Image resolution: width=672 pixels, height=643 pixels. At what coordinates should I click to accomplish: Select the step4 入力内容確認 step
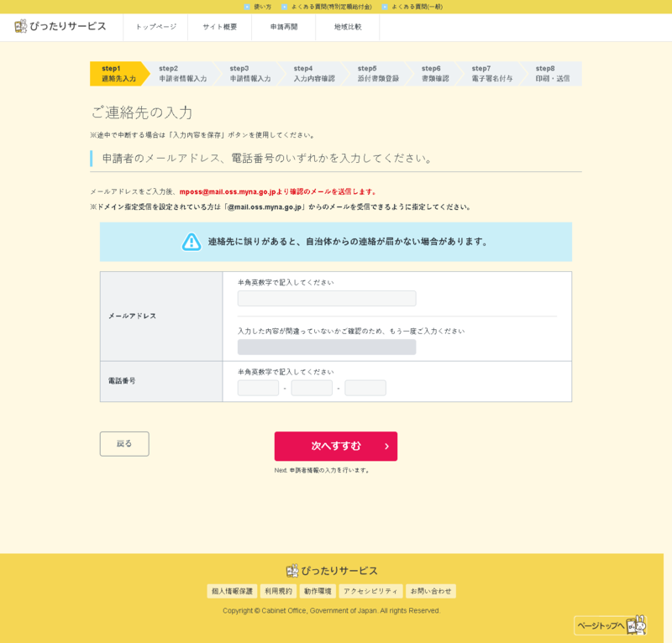tap(313, 74)
